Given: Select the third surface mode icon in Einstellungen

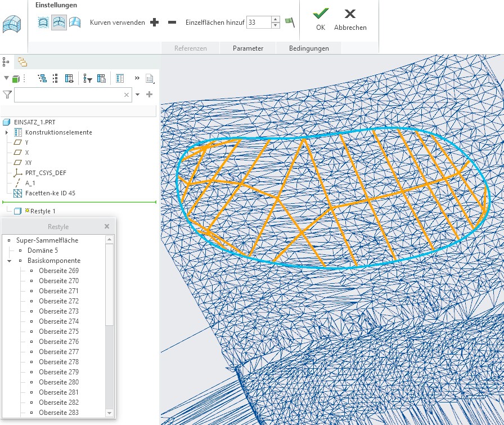Looking at the screenshot, I should click(75, 23).
